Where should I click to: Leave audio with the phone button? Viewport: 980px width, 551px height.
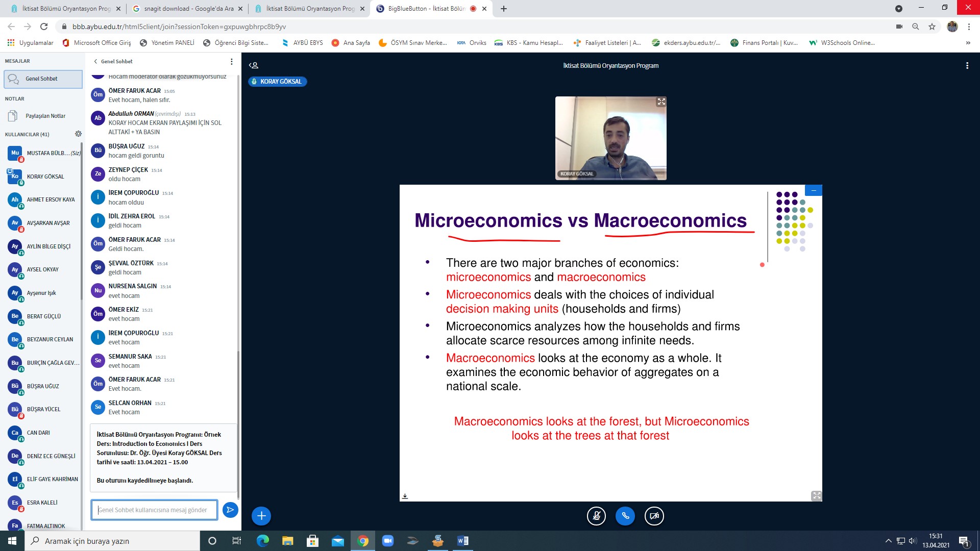click(x=625, y=516)
